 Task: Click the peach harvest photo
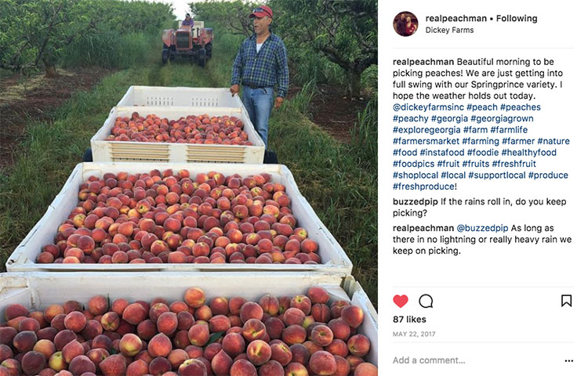point(189,188)
